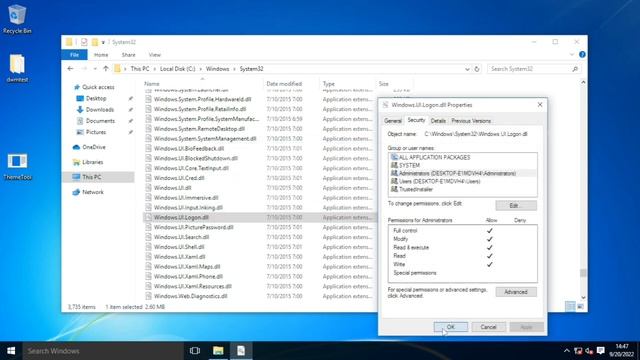Click This PC breadcrumb in address bar
Viewport: 640px width, 360px height.
tap(140, 69)
